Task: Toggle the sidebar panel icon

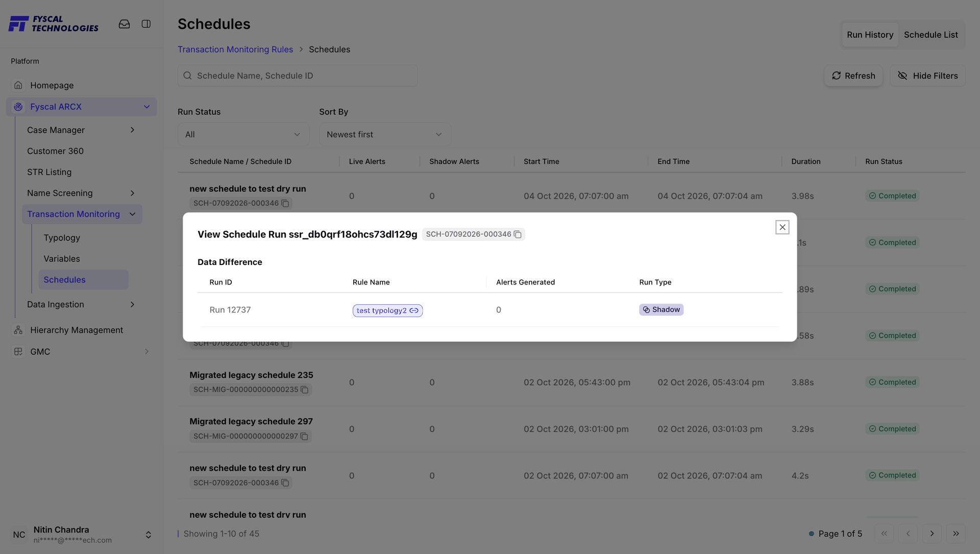Action: (146, 24)
